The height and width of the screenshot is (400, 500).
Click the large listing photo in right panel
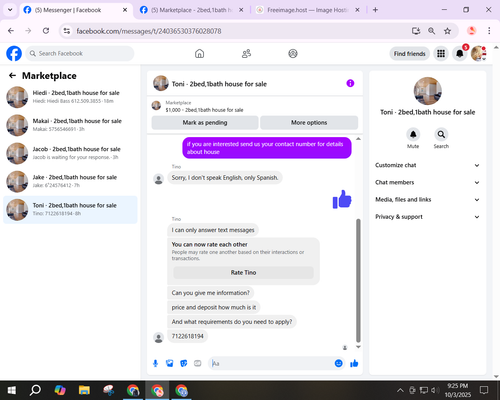(x=428, y=91)
